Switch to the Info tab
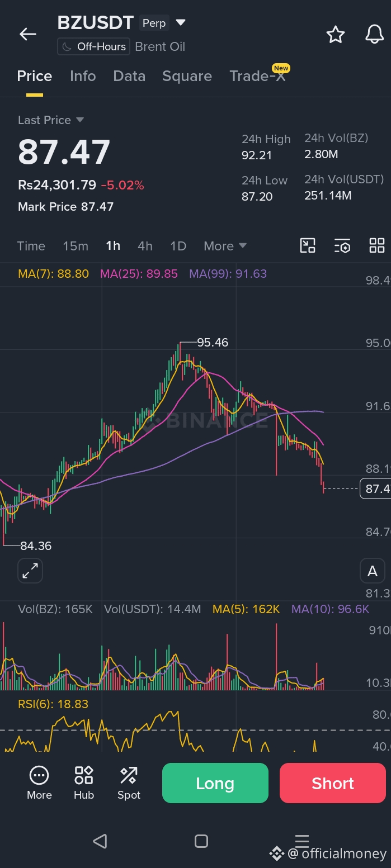391x868 pixels. coord(83,77)
